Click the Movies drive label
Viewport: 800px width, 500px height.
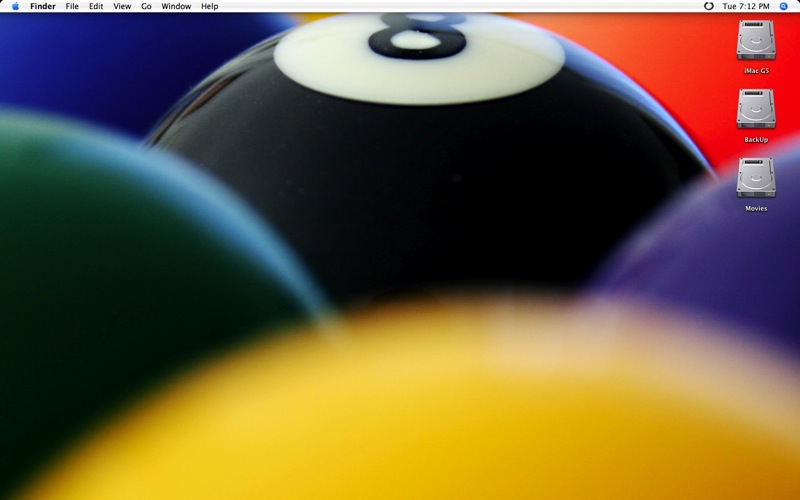click(756, 209)
